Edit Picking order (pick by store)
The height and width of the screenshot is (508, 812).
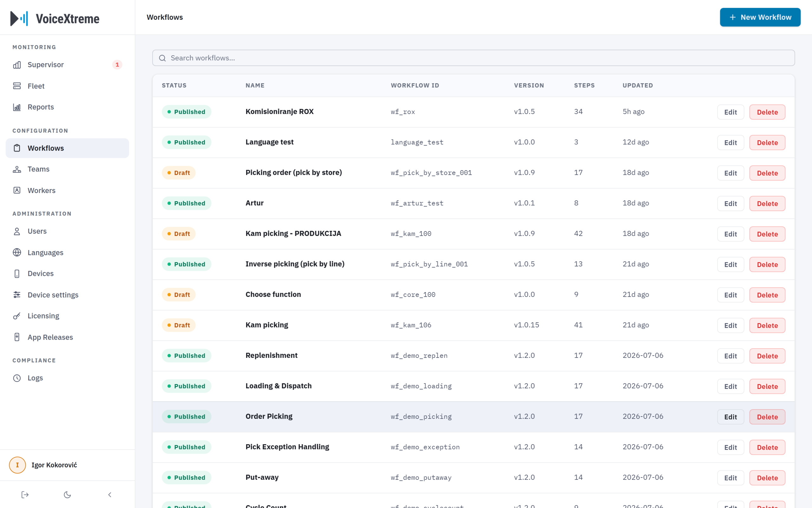pos(730,173)
